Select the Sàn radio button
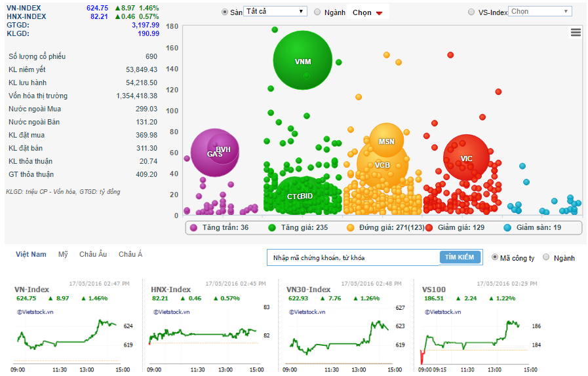 (225, 12)
